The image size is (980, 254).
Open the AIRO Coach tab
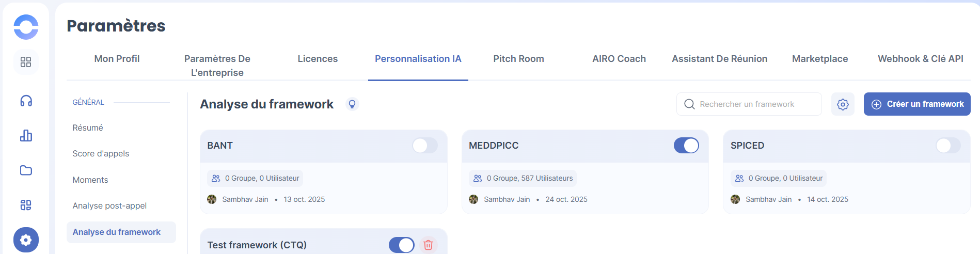pyautogui.click(x=619, y=59)
